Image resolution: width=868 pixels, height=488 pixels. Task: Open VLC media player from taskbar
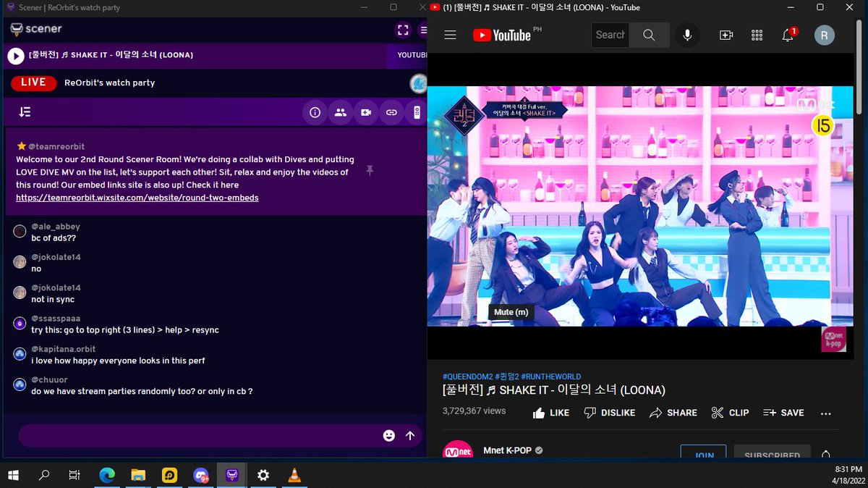[294, 475]
